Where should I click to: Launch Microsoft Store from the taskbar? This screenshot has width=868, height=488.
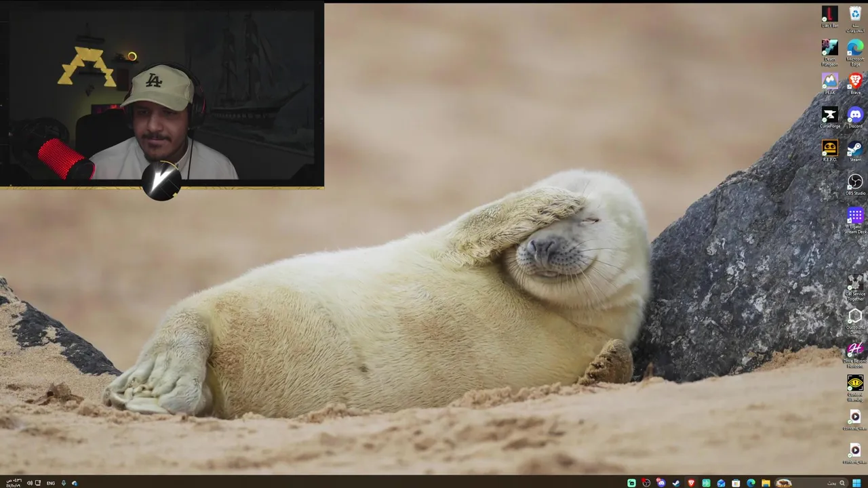click(736, 483)
